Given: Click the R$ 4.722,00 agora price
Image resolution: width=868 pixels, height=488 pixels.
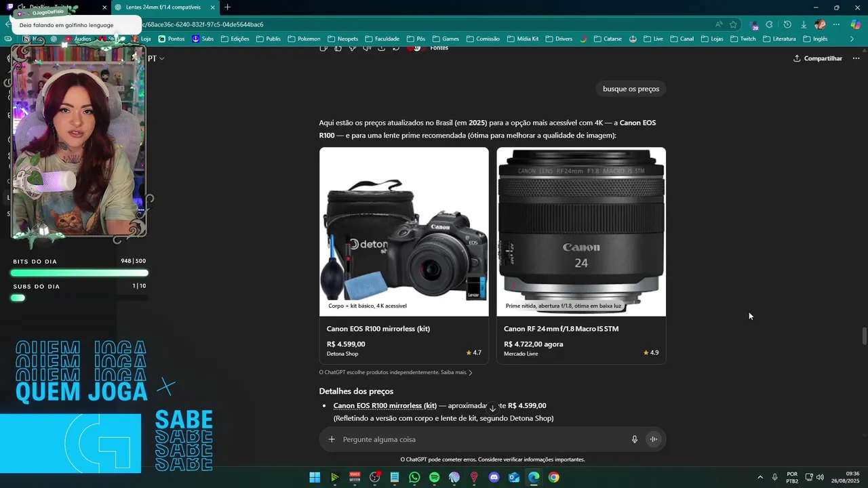Looking at the screenshot, I should [x=533, y=344].
